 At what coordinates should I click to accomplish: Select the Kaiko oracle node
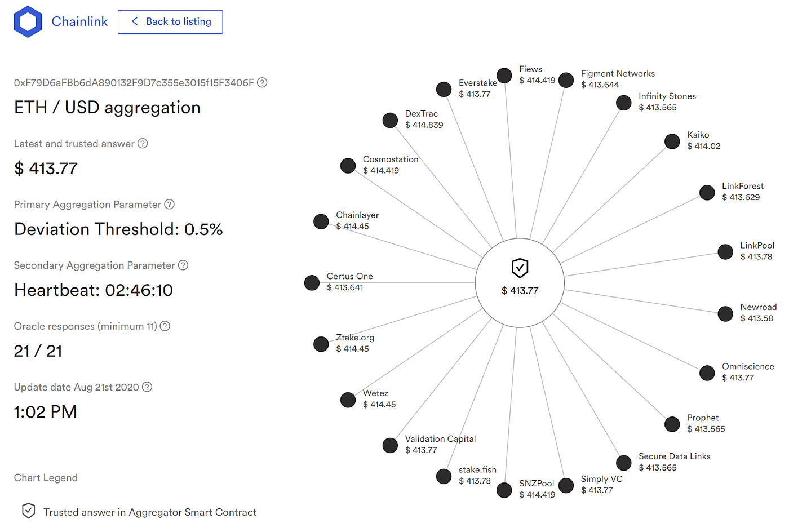(x=672, y=141)
